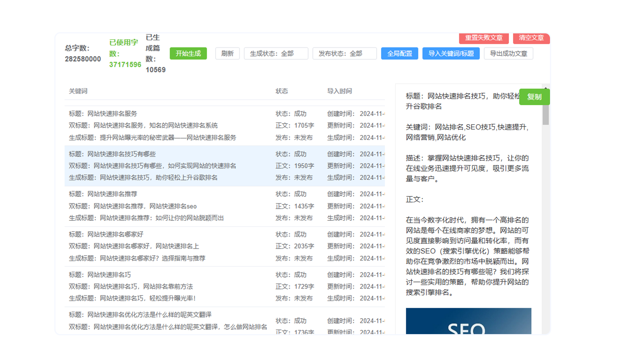The width and height of the screenshot is (621, 364).
Task: Open 全局配置 global settings
Action: point(399,54)
